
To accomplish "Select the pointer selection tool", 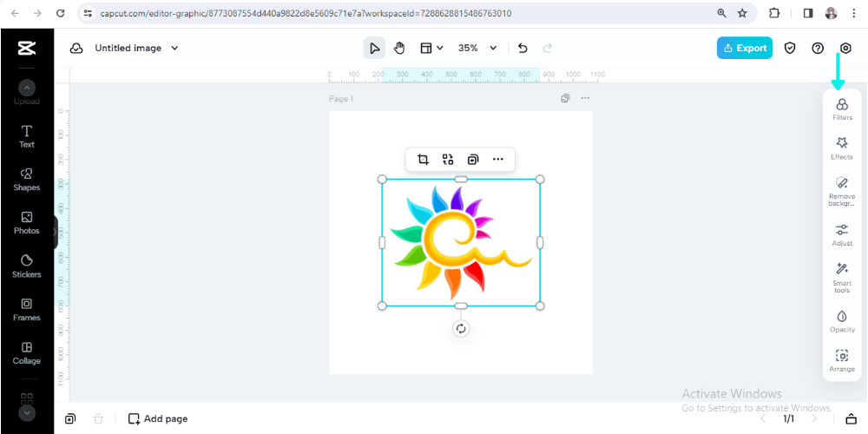I will (x=374, y=48).
